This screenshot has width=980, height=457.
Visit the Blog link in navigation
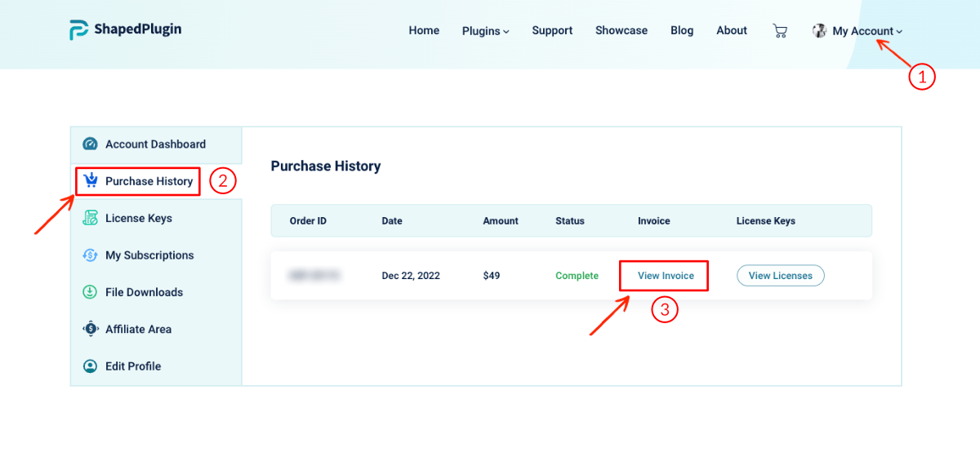tap(682, 30)
